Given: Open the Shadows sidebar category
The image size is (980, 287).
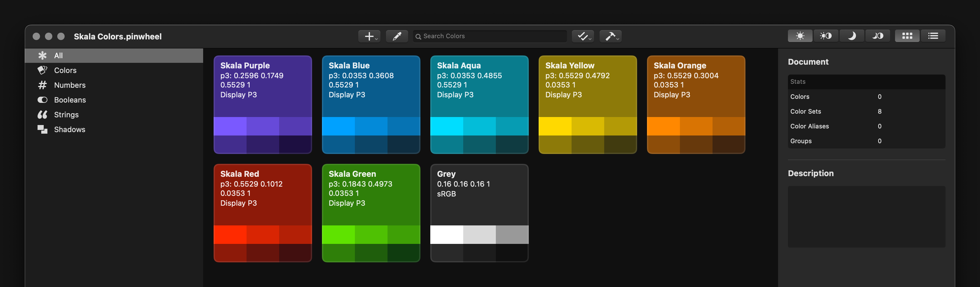Looking at the screenshot, I should [x=114, y=129].
